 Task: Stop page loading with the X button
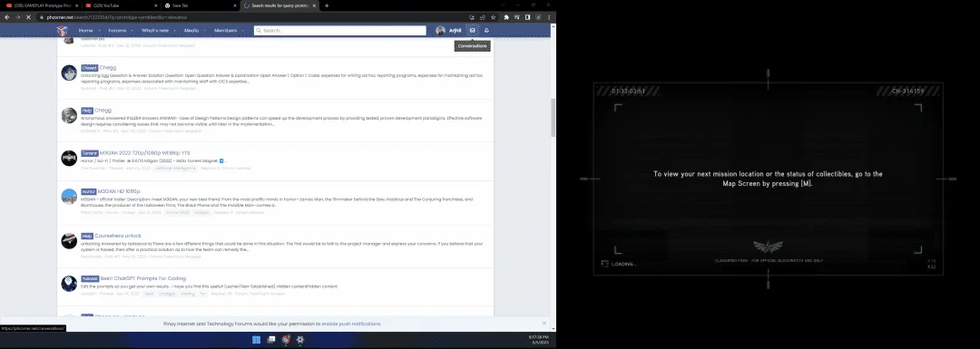[29, 17]
